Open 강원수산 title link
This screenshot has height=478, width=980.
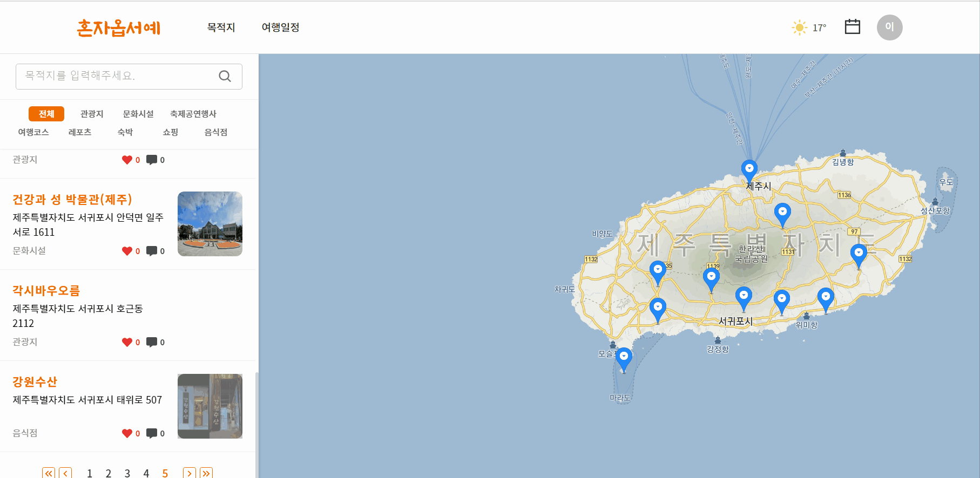[35, 382]
